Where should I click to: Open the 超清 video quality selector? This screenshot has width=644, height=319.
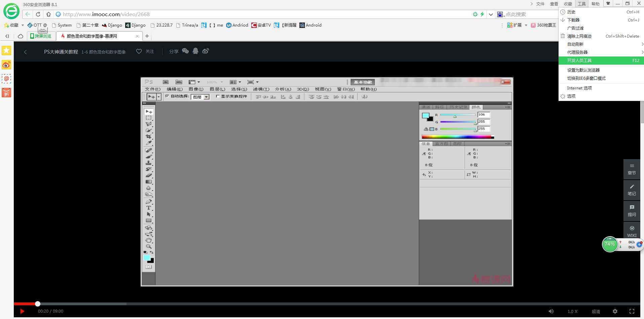tap(596, 311)
